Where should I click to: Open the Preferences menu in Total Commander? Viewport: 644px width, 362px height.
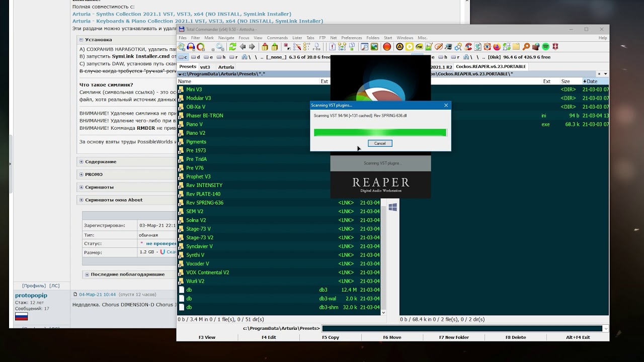pos(352,38)
